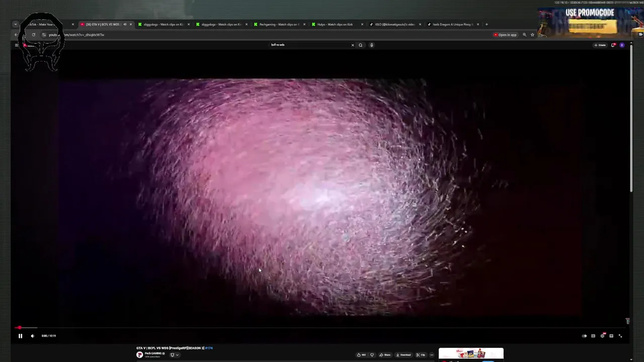Enter fullscreen mode
Screen dimensions: 644x362
point(620,336)
